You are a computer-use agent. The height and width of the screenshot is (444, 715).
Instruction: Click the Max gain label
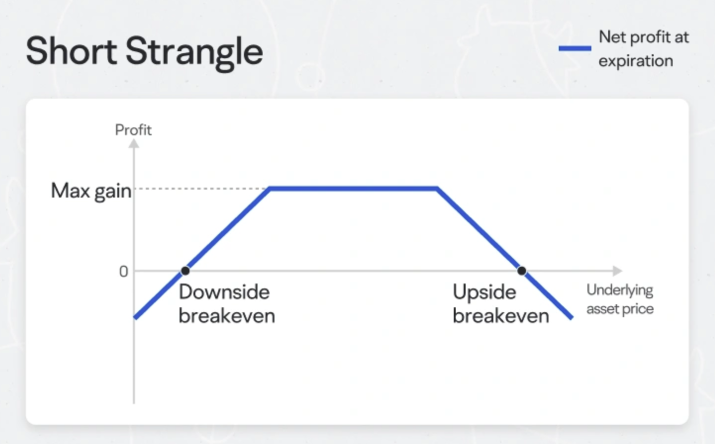coord(91,191)
